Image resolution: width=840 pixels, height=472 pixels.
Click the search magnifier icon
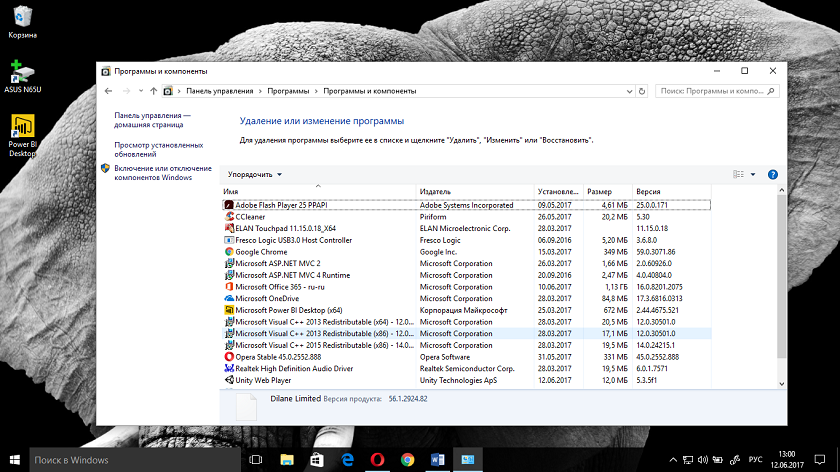[x=770, y=91]
